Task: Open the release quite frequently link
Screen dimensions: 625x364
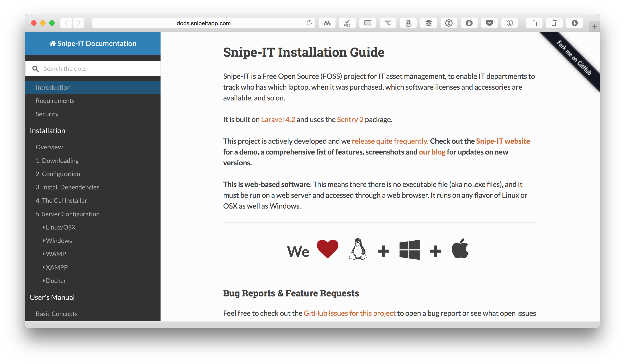Action: tap(389, 141)
